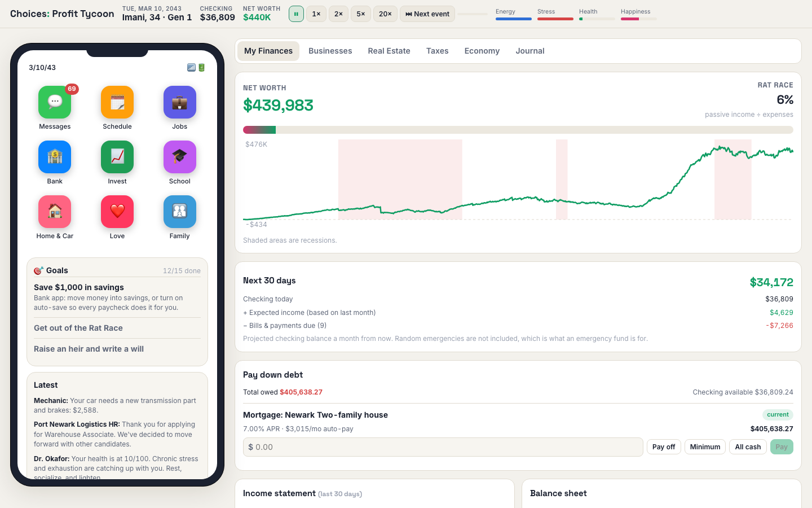Click the 69 unread messages badge
Image resolution: width=812 pixels, height=508 pixels.
click(72, 89)
